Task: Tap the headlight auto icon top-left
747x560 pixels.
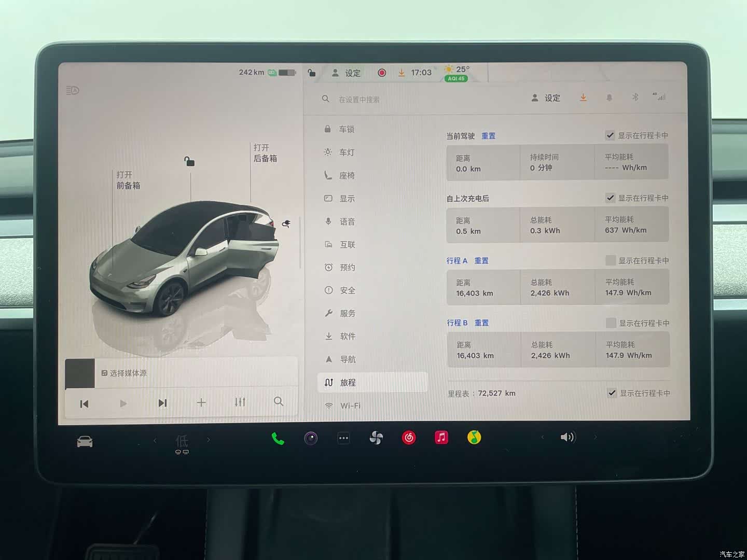Action: tap(73, 90)
